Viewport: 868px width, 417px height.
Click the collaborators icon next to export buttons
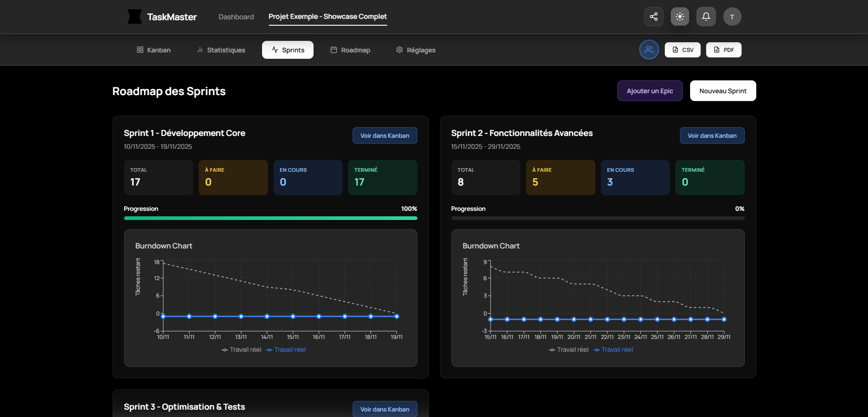click(649, 50)
